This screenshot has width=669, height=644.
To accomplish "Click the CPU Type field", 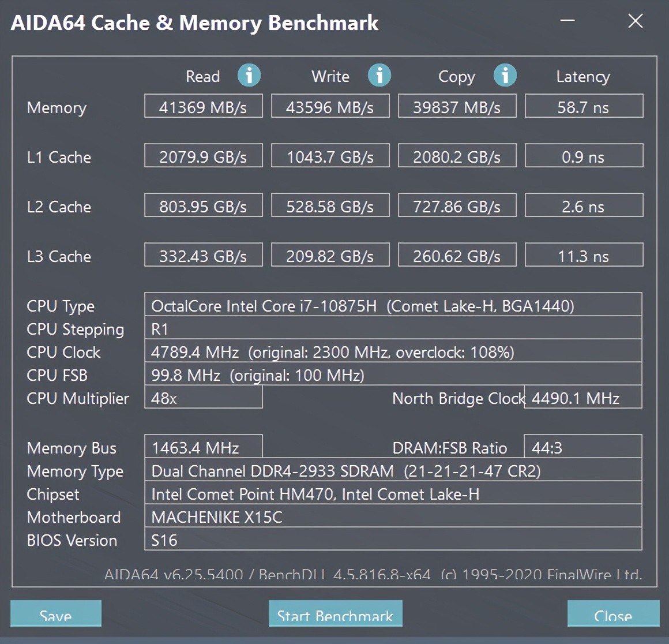I will pyautogui.click(x=393, y=305).
